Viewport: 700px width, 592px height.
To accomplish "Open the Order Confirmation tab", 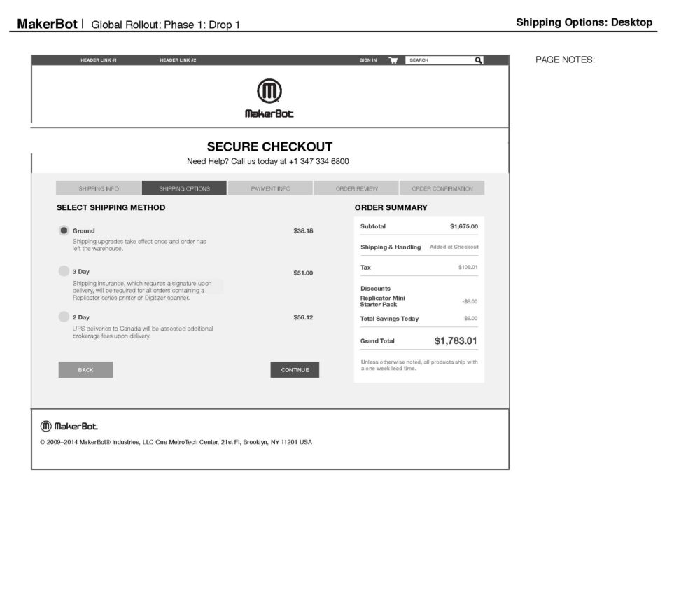I will (x=442, y=188).
